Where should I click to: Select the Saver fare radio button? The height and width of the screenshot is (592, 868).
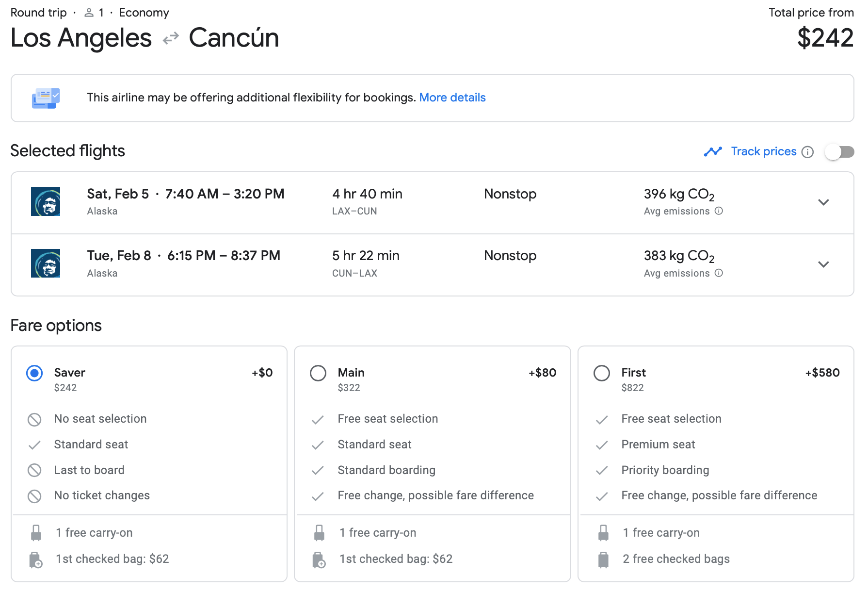click(34, 373)
